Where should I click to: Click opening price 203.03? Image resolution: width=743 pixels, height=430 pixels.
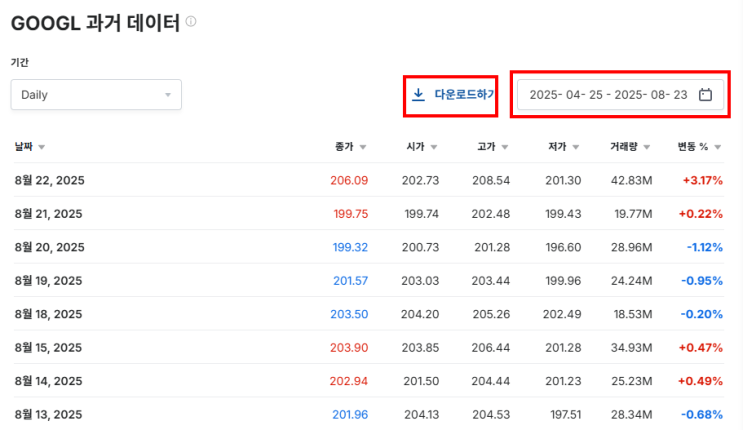(x=420, y=281)
